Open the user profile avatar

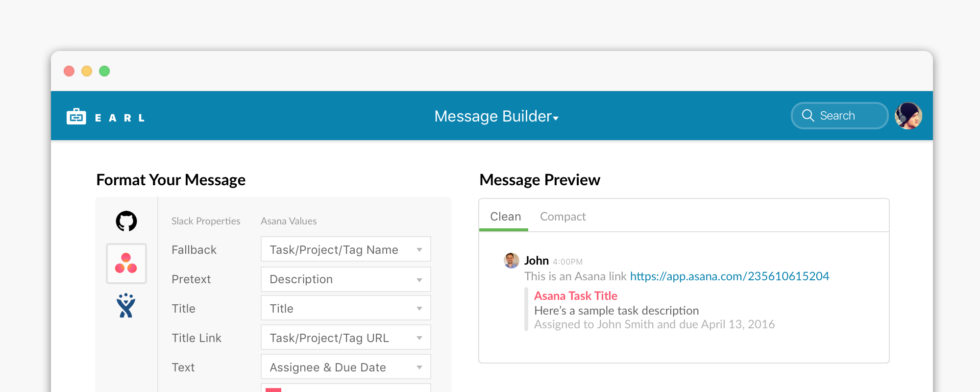coord(908,116)
